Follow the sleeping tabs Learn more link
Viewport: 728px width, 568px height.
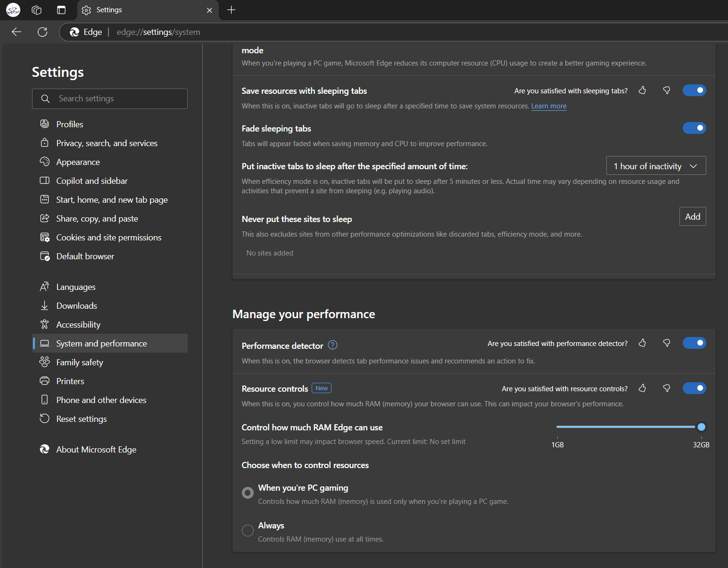549,106
